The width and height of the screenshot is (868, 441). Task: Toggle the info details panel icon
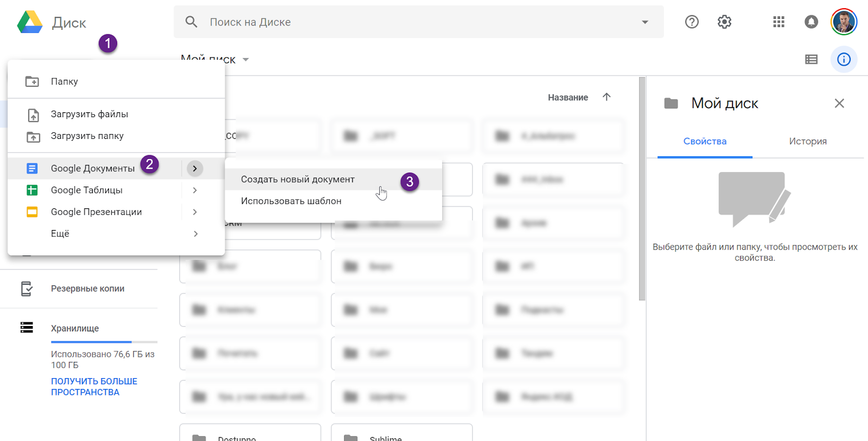[x=844, y=59]
